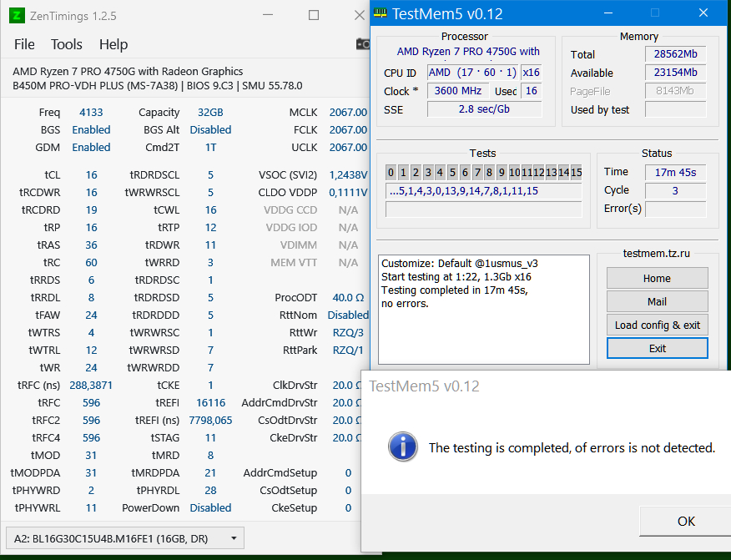Maximize the ZenTimings window
The height and width of the screenshot is (560, 731).
pos(314,15)
